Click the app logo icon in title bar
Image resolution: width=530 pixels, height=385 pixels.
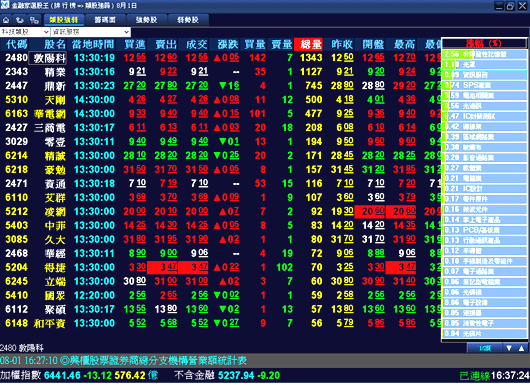(5, 5)
